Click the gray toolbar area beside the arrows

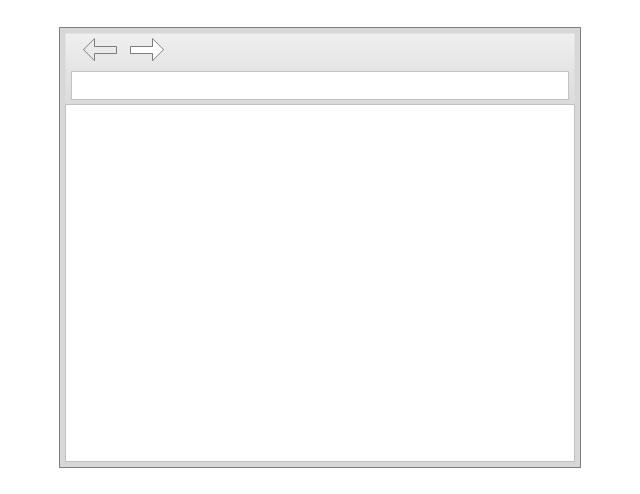[367, 51]
